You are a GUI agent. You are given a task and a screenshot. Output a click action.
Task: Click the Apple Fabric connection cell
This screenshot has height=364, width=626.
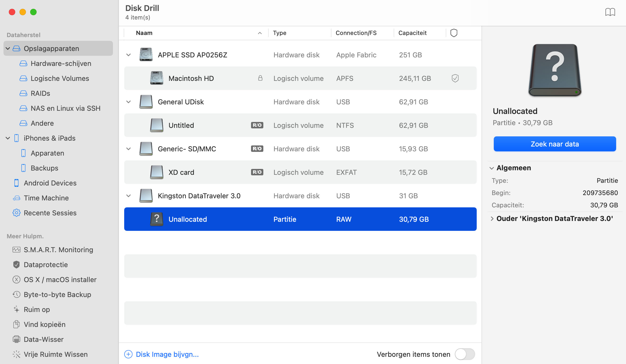tap(356, 55)
